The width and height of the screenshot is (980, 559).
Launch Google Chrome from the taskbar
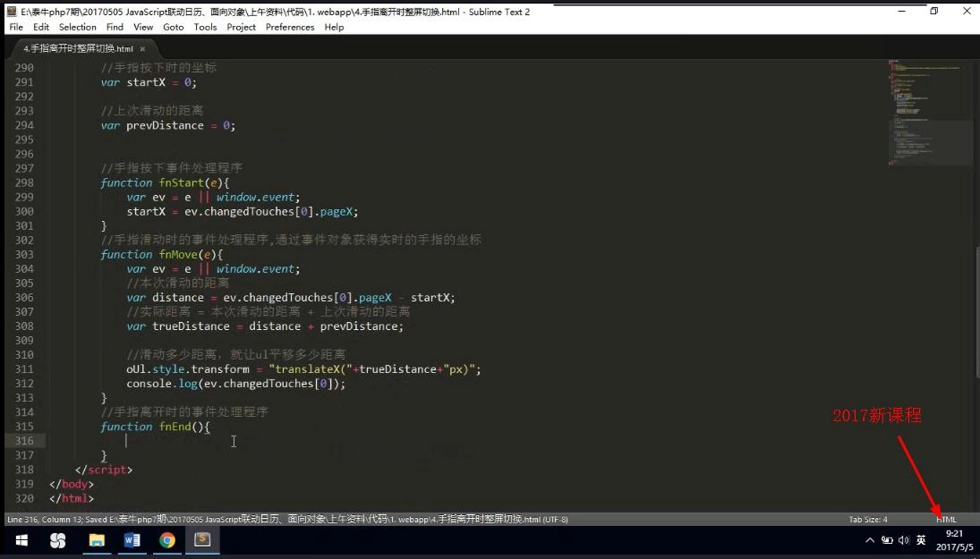click(167, 540)
